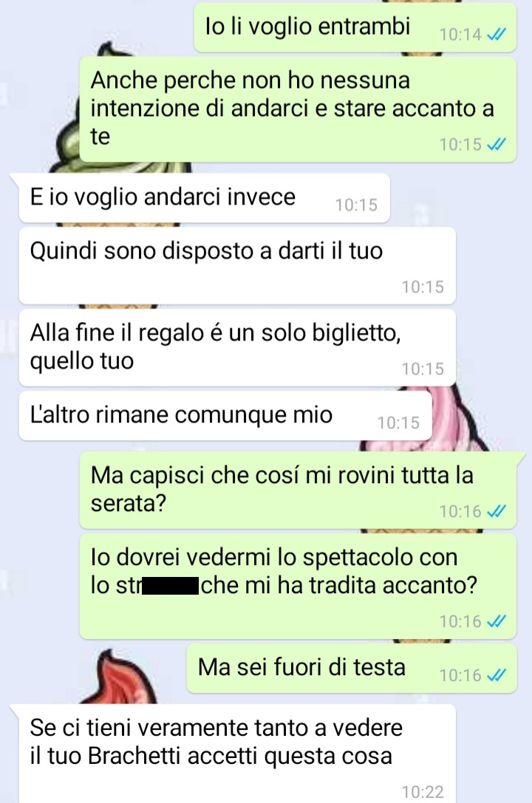Select the 'Ma sei fuori di testa' bubble
The width and height of the screenshot is (532, 803).
[351, 669]
